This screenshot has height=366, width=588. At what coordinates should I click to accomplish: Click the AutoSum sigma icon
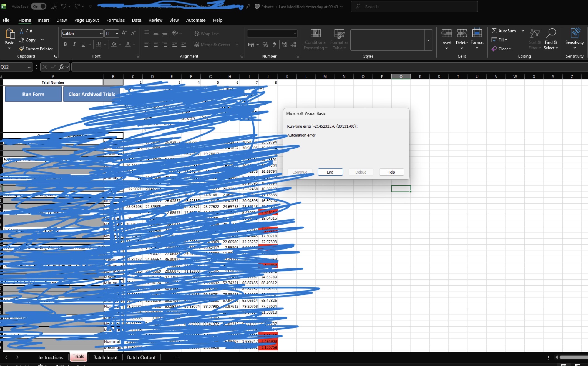click(494, 31)
